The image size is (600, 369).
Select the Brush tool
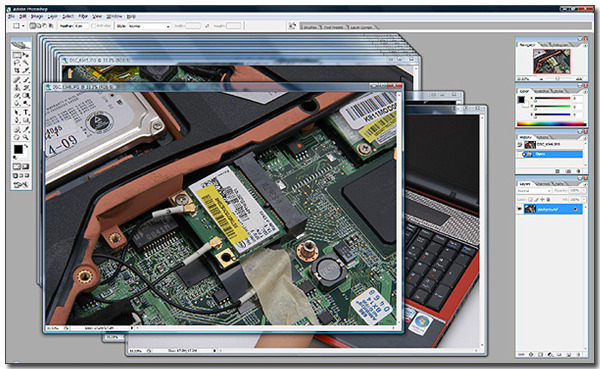pos(26,80)
